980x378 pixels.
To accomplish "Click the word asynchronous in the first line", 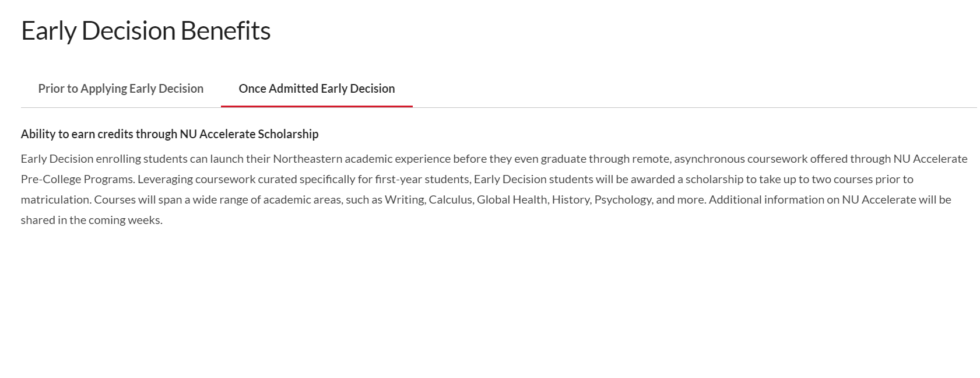I will [709, 159].
